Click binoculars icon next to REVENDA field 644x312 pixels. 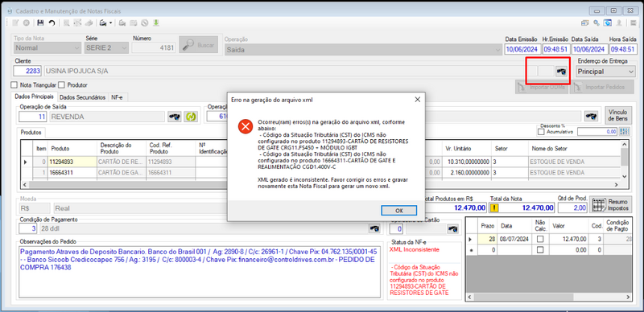point(175,117)
